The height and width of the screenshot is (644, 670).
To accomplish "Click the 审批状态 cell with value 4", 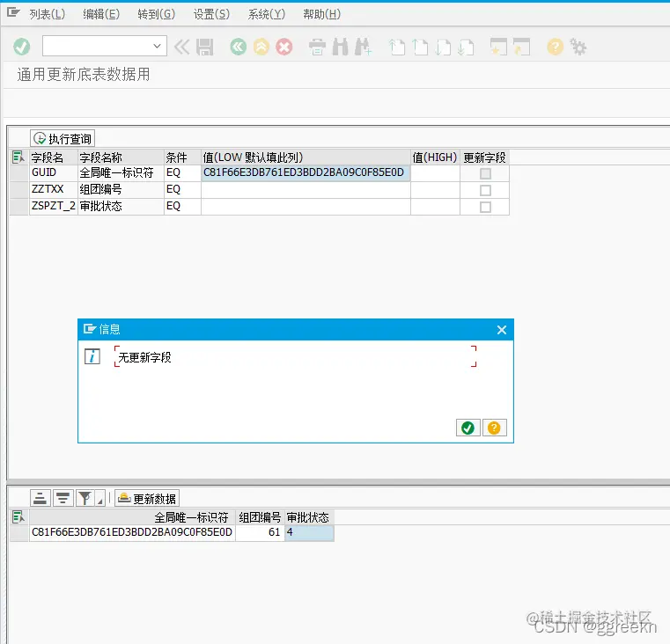I will pos(309,532).
